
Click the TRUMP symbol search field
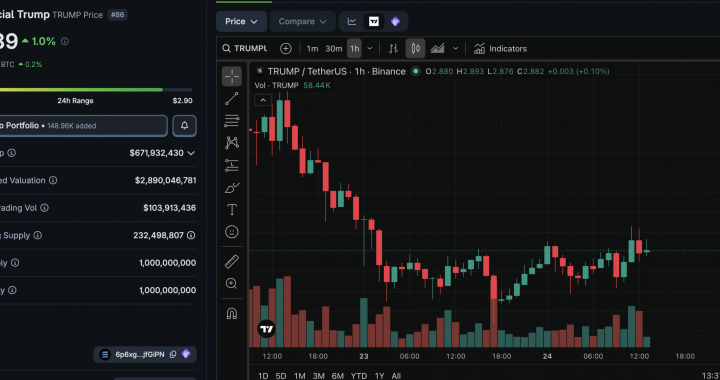point(245,49)
